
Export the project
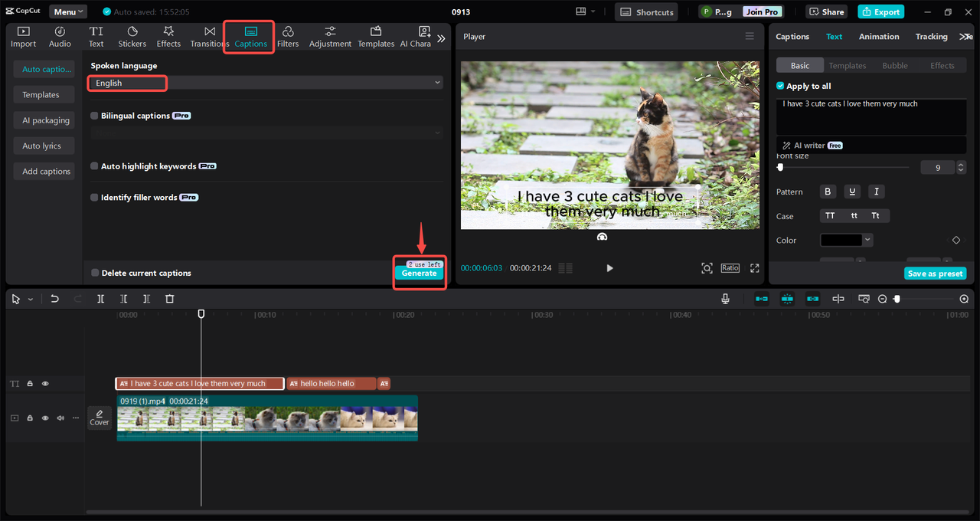(x=881, y=12)
